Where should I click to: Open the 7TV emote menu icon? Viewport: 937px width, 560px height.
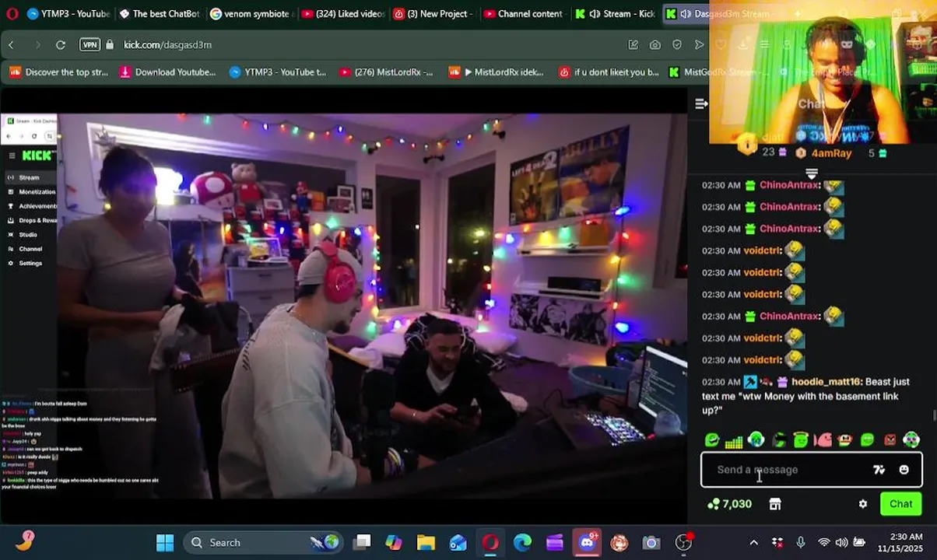[879, 470]
